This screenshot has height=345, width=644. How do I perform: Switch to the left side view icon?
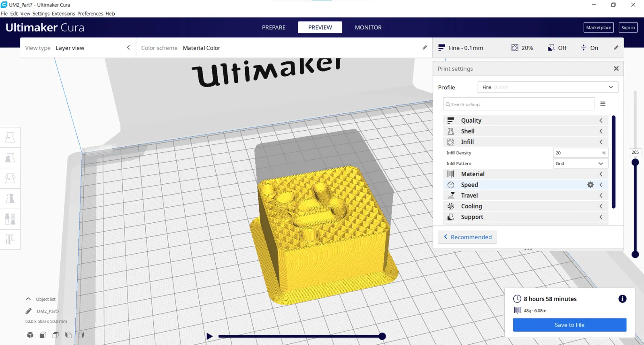[x=68, y=335]
